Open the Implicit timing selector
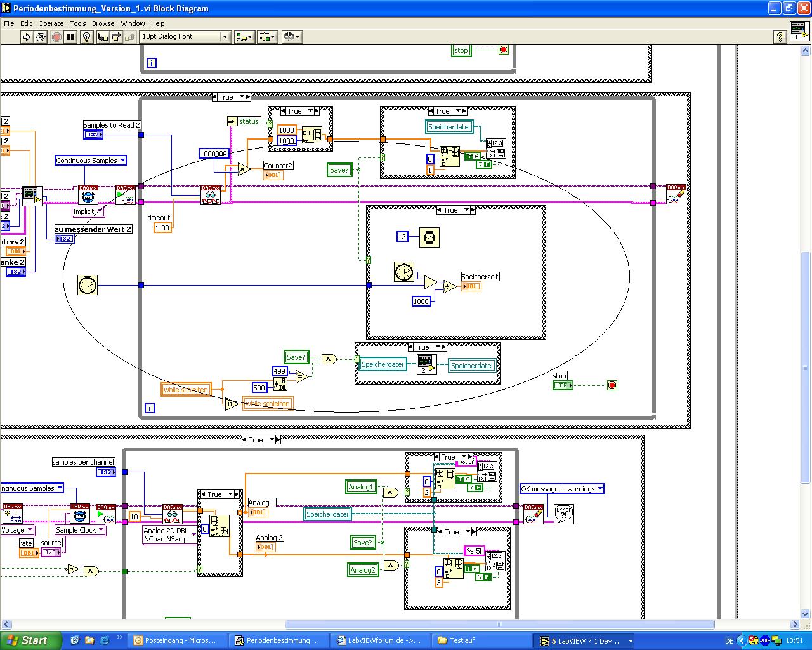The height and width of the screenshot is (650, 812). click(x=88, y=211)
